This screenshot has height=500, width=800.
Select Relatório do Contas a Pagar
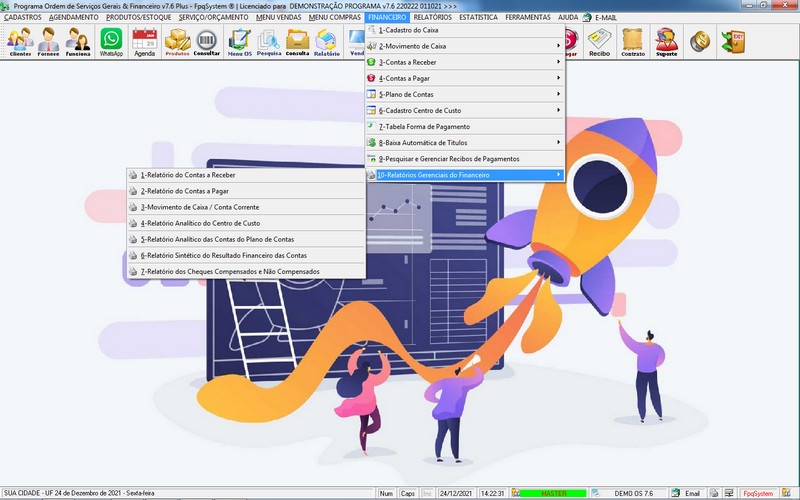coord(185,190)
